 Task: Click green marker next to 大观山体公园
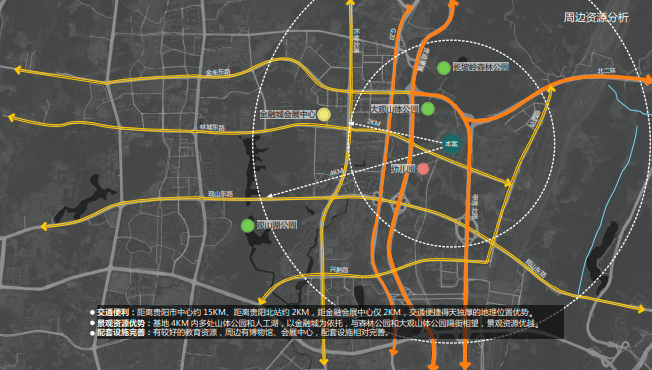(428, 109)
